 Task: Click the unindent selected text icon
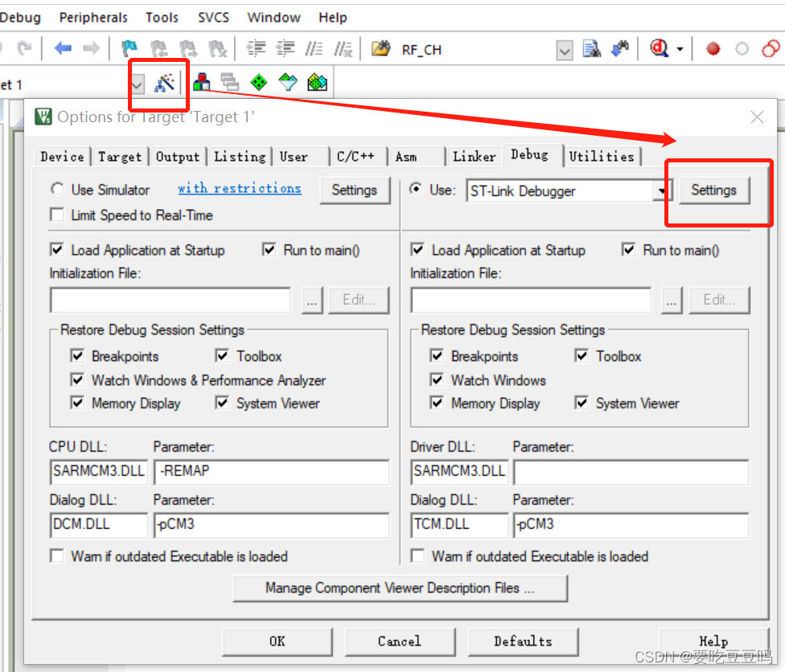coord(286,48)
